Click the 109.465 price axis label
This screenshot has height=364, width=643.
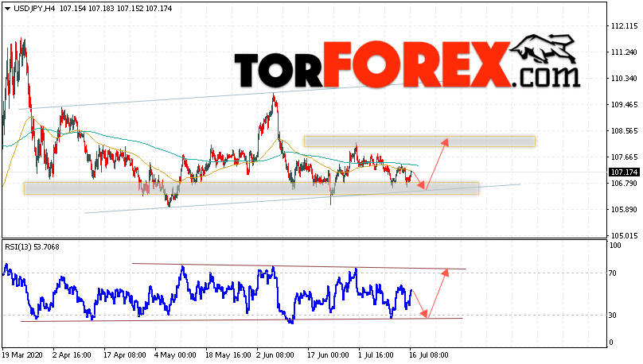click(x=624, y=105)
